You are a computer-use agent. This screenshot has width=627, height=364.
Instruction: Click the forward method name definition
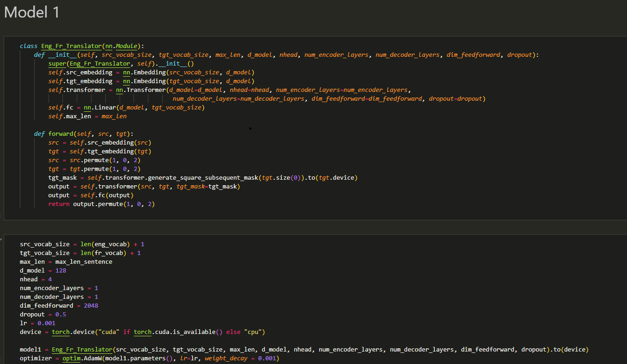[61, 133]
